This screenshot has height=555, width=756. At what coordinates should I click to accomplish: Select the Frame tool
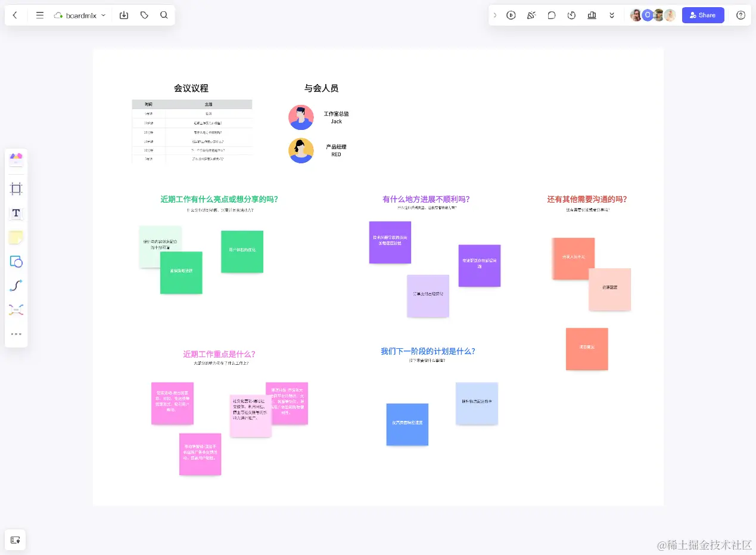pyautogui.click(x=16, y=188)
